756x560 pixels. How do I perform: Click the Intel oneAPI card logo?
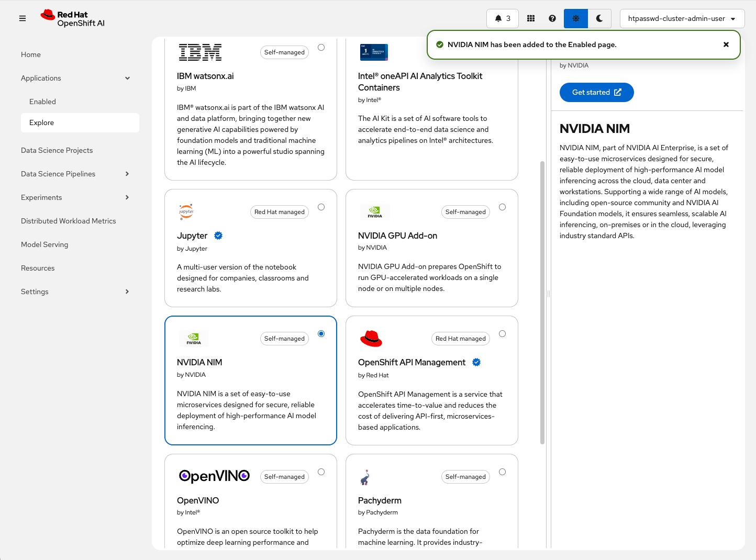coord(374,52)
